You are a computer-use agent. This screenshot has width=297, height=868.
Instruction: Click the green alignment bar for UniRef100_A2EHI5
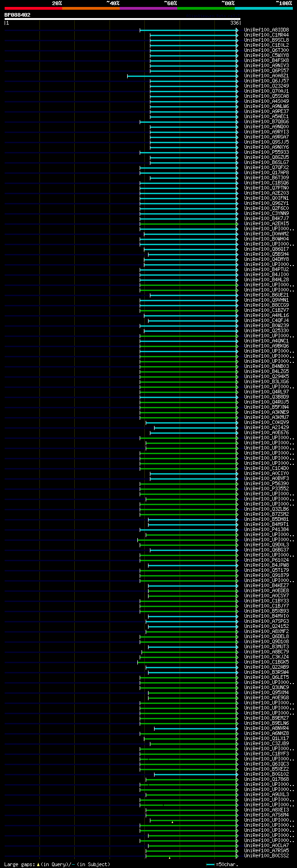[x=188, y=224]
